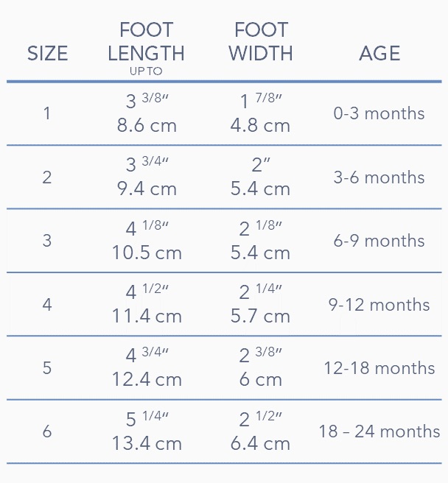The image size is (448, 483).
Task: Select size 2 in the table
Action: 47,177
